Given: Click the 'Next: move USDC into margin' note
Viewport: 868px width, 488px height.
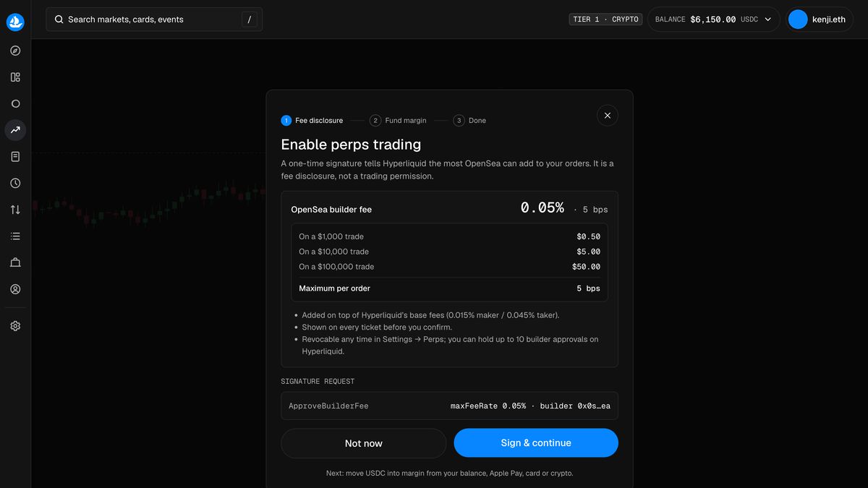Looking at the screenshot, I should [x=449, y=474].
